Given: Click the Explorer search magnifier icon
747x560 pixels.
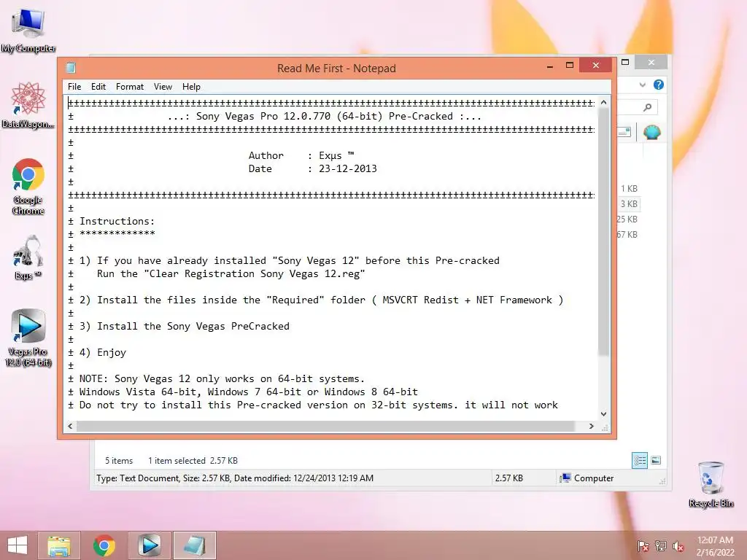Looking at the screenshot, I should (647, 107).
